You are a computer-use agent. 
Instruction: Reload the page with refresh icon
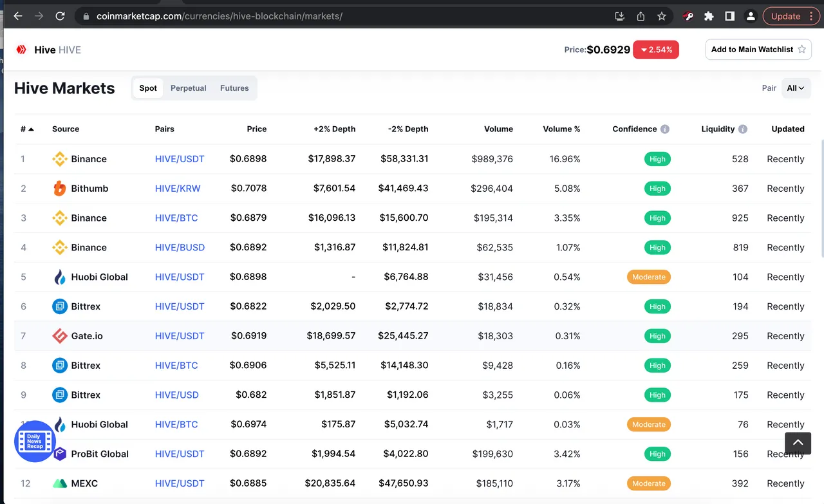click(60, 16)
